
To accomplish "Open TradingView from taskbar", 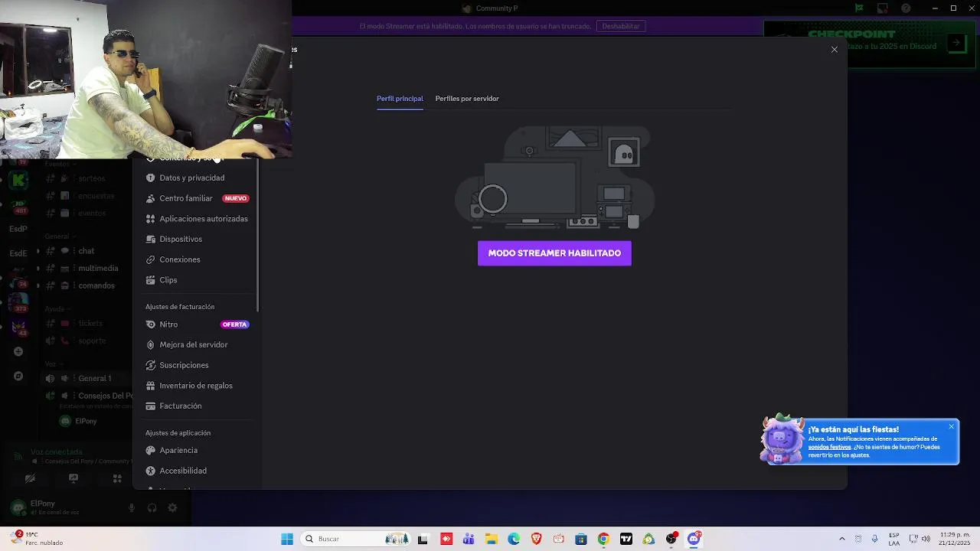I will click(626, 539).
